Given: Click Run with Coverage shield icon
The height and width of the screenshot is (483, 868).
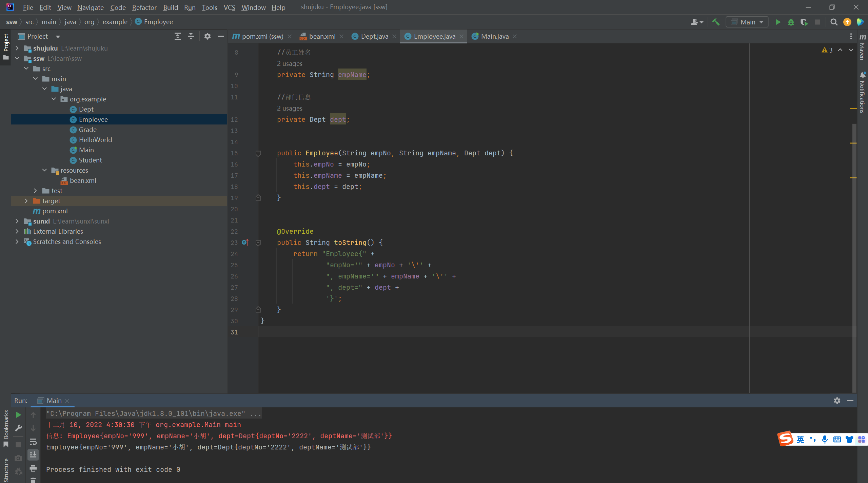Looking at the screenshot, I should [x=804, y=22].
